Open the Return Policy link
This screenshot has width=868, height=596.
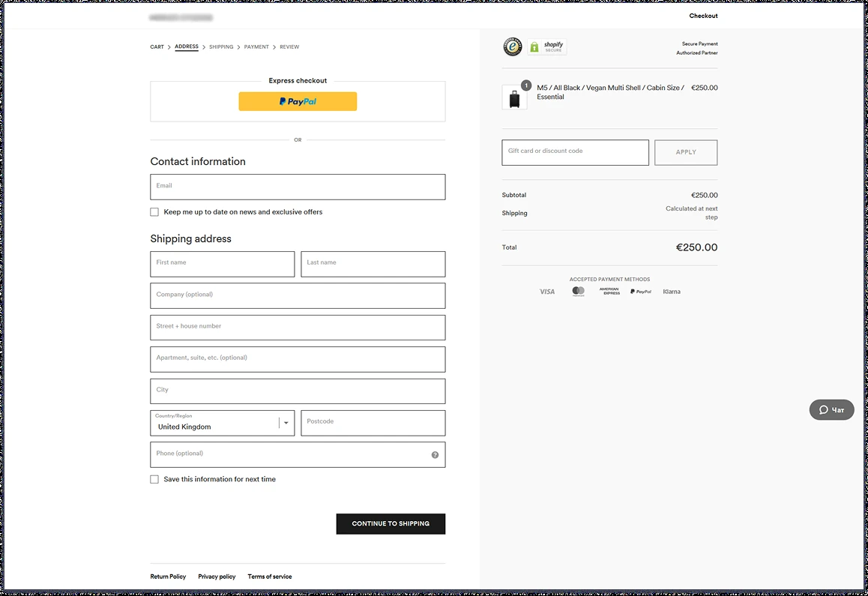click(x=168, y=577)
